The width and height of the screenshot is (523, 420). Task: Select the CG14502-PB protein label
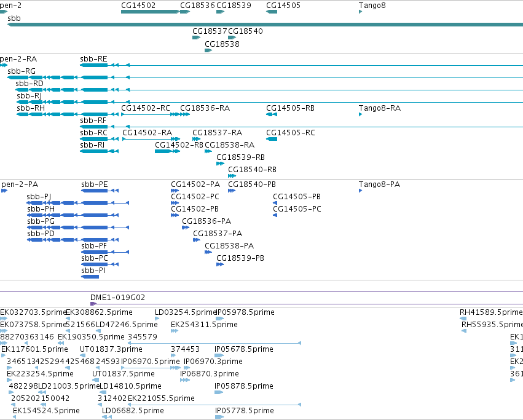(195, 209)
